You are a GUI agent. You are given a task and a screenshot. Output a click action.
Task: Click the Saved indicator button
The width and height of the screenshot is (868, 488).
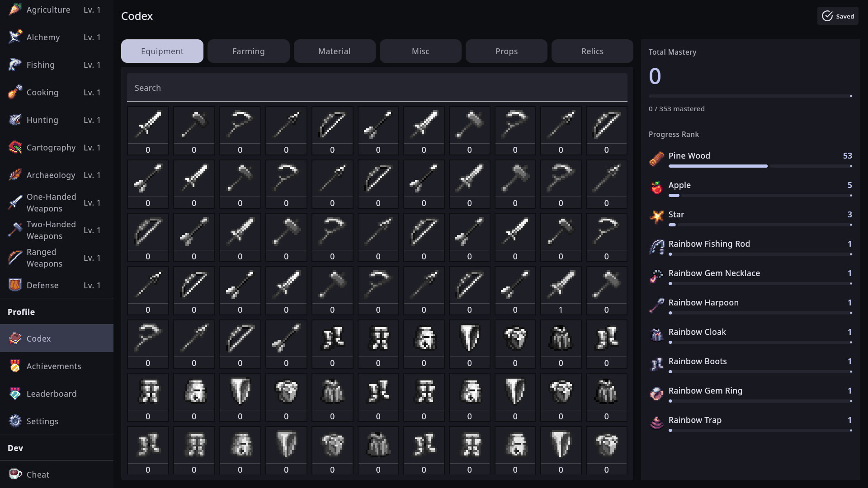pos(837,16)
